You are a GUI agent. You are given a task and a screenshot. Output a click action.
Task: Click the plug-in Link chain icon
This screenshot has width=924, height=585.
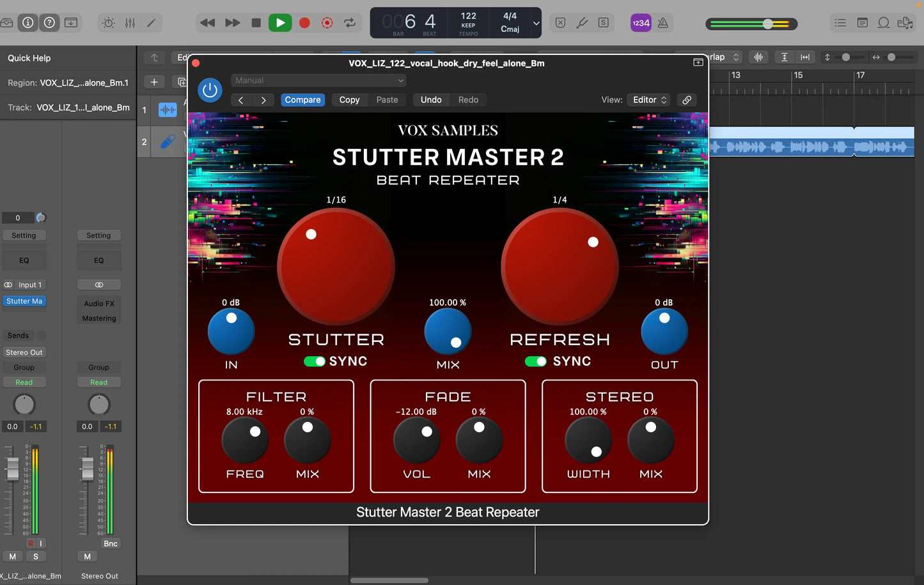click(687, 100)
